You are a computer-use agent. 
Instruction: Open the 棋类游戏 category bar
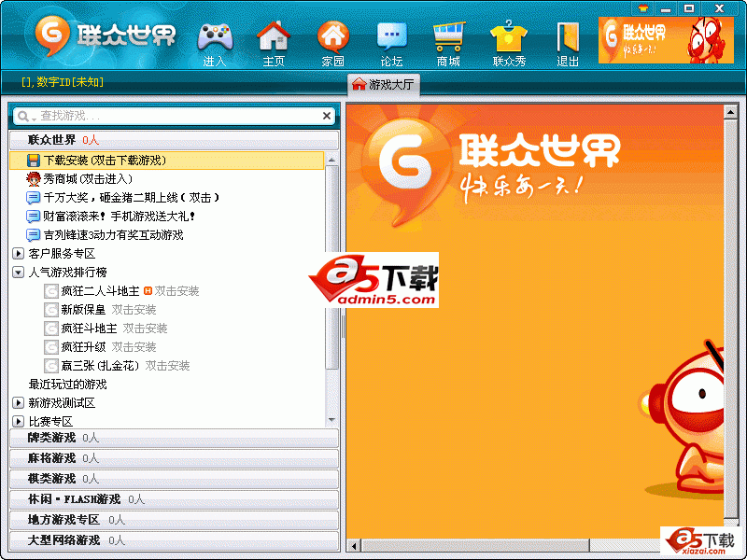[x=174, y=479]
